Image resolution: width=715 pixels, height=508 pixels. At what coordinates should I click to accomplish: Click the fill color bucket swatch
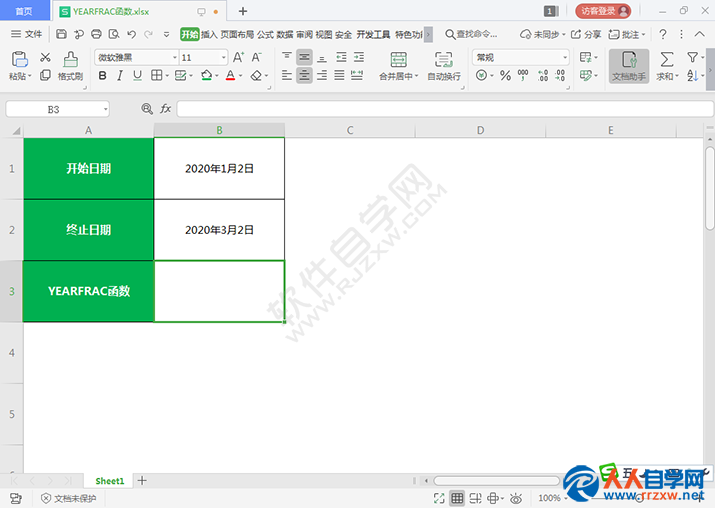point(207,75)
